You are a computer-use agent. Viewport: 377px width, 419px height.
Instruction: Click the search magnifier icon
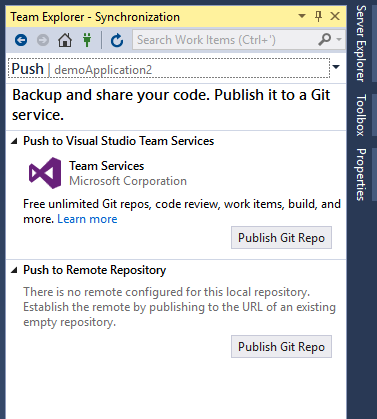tap(324, 40)
